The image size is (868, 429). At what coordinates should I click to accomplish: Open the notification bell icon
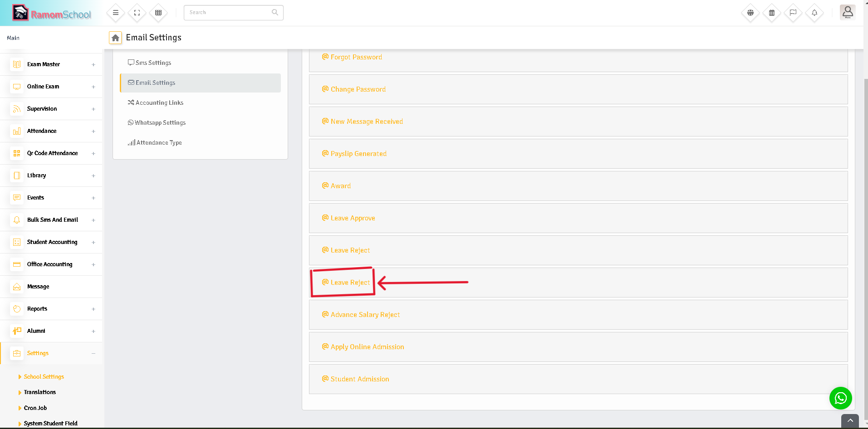click(x=814, y=13)
